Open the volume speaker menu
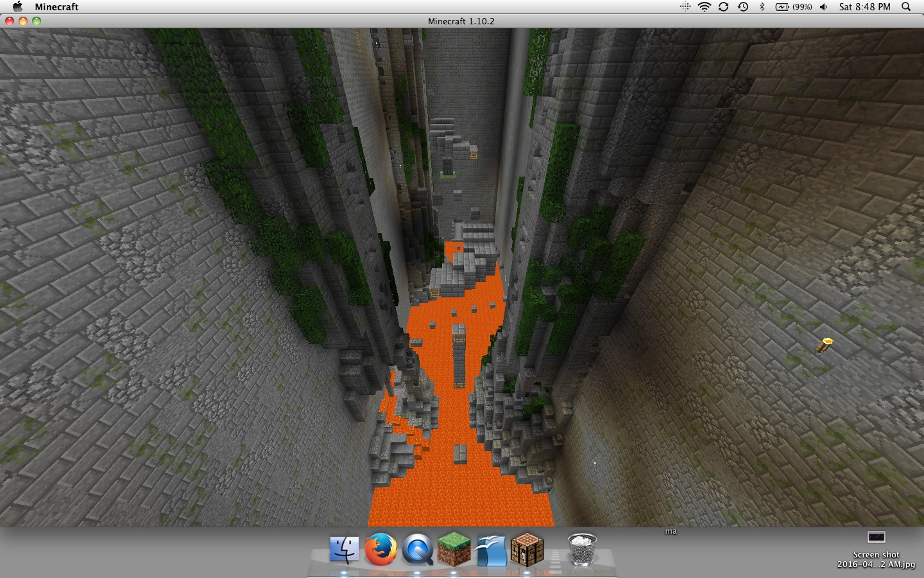The width and height of the screenshot is (924, 578). (824, 6)
